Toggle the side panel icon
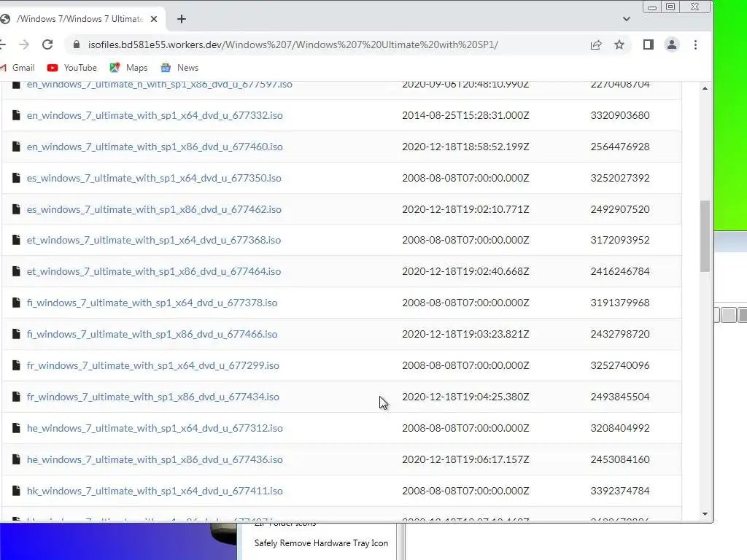This screenshot has height=560, width=747. tap(648, 44)
